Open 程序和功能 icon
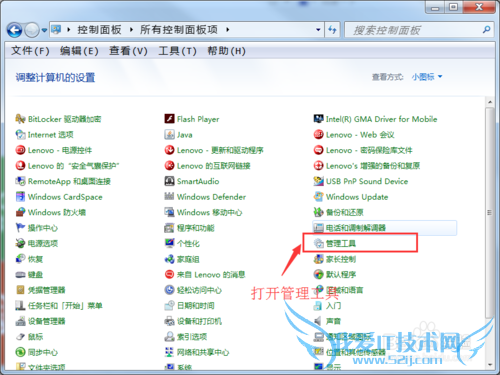Image resolution: width=500 pixels, height=375 pixels. [x=169, y=228]
